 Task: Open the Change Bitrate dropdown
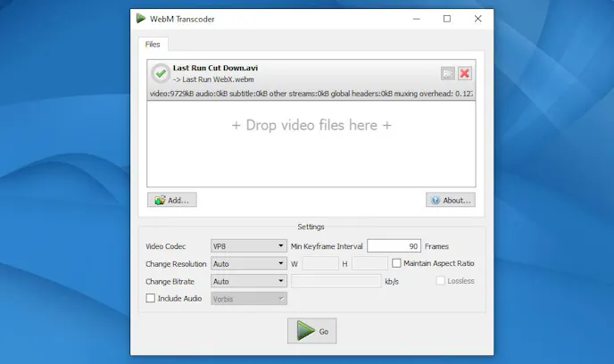click(x=248, y=281)
